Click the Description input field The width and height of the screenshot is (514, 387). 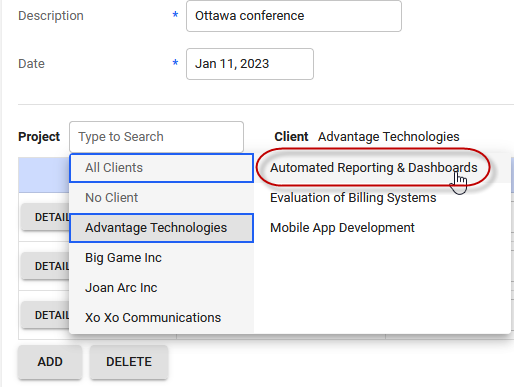[x=294, y=16]
